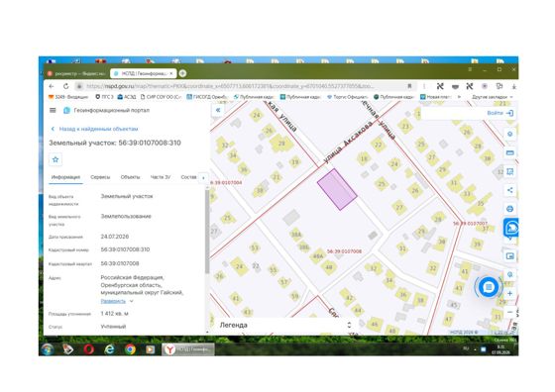Open the ПГС 3 bookmark
Image resolution: width=555 pixels, height=392 pixels.
pyautogui.click(x=105, y=97)
